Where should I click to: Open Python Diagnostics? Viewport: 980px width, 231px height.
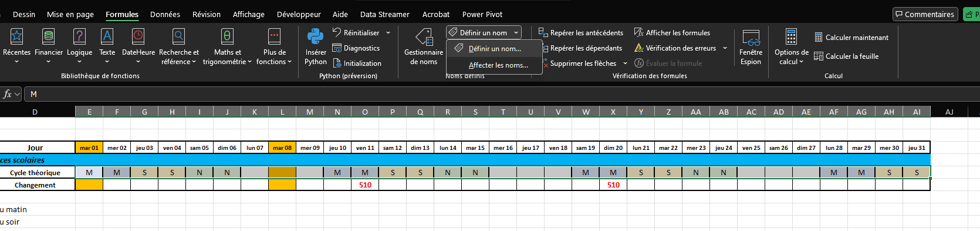pos(356,48)
